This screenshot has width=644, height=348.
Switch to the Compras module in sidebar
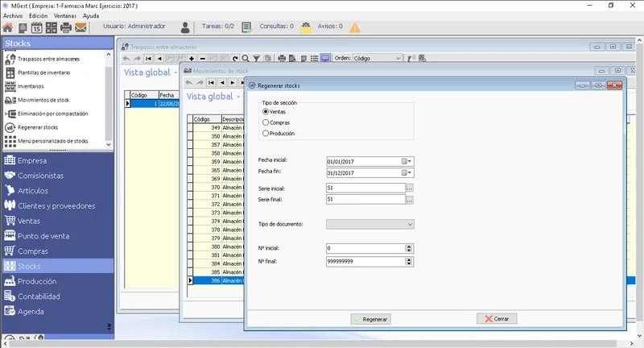(57, 251)
